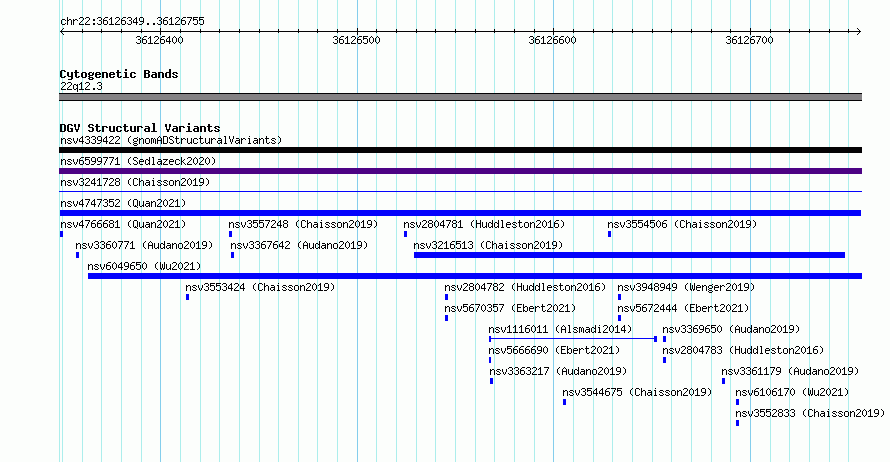Viewport: 890px width, 462px height.
Task: Select the small marker under nsv3360771
Action: pos(77,255)
